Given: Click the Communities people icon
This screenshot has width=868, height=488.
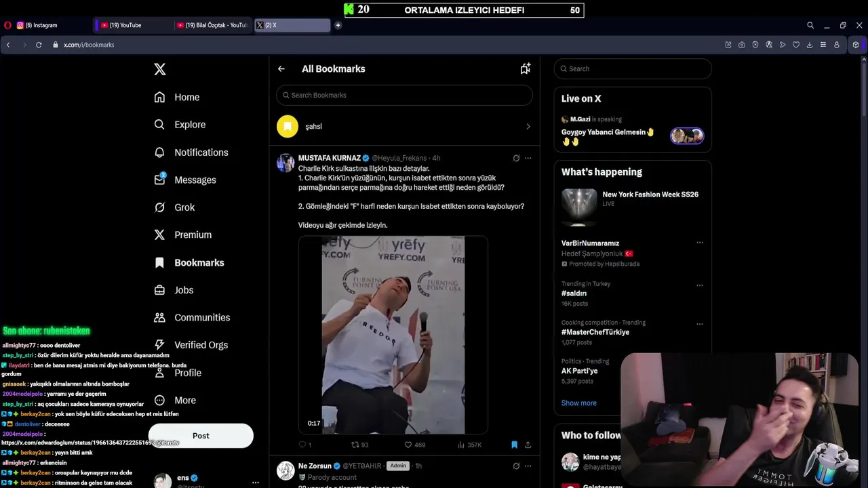Looking at the screenshot, I should pyautogui.click(x=159, y=317).
